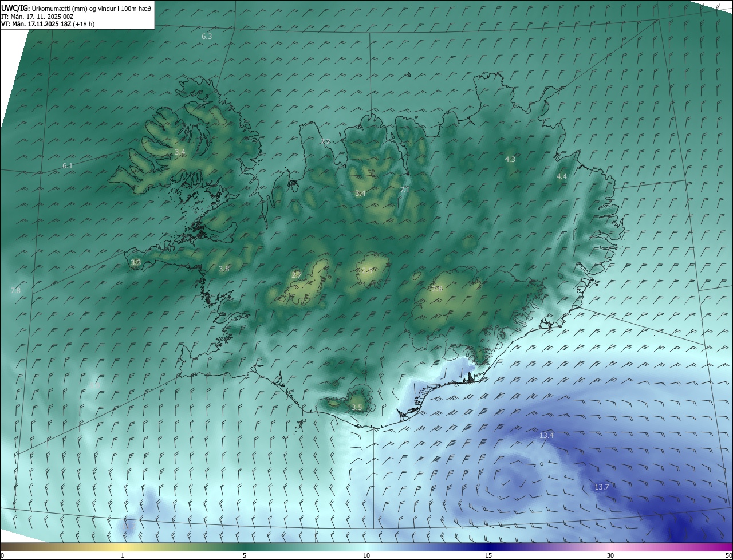The height and width of the screenshot is (560, 733).
Task: Click the colour scale label '10'
Action: (x=366, y=555)
